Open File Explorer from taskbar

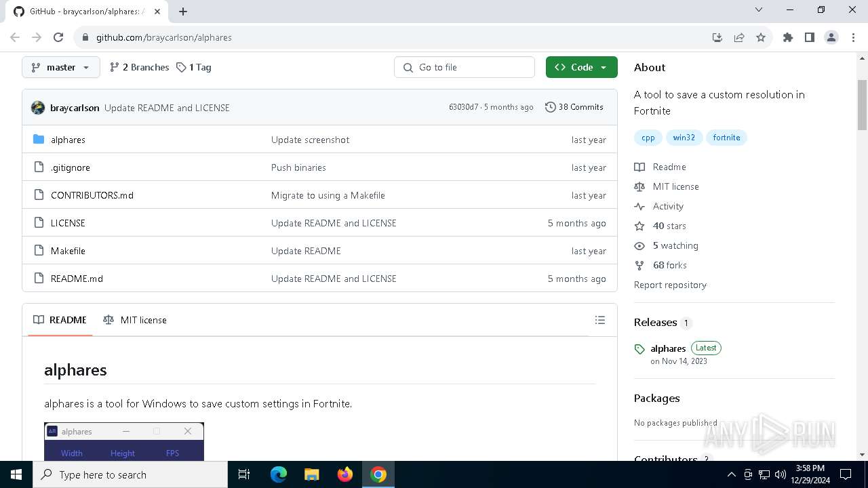[x=312, y=474]
